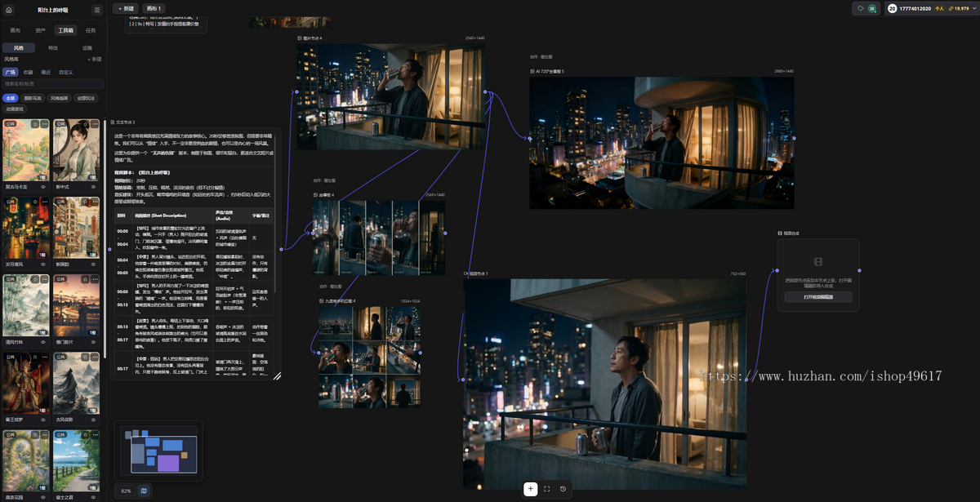Click + 新建 in the 风格库 header
The width and height of the screenshot is (980, 502).
[94, 60]
